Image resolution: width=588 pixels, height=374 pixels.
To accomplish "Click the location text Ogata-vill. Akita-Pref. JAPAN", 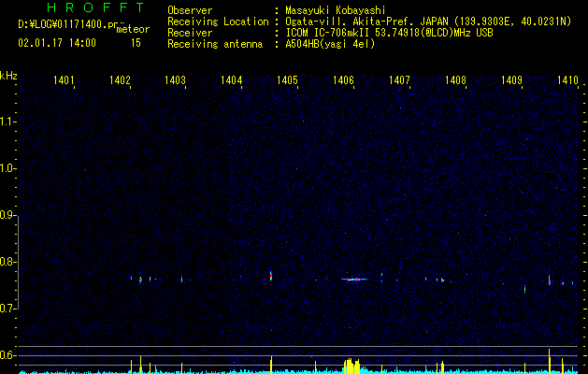I will 367,22.
